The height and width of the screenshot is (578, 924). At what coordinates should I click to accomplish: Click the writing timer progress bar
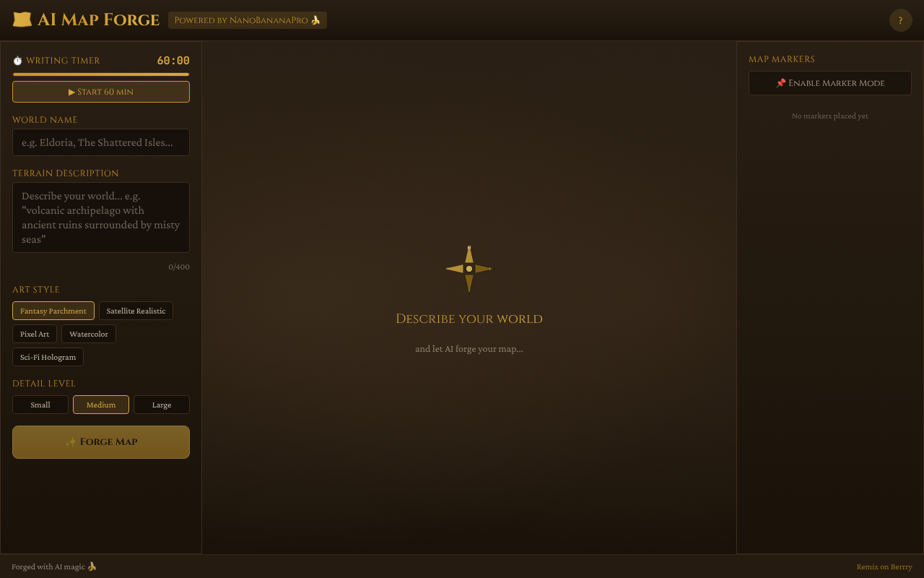101,74
